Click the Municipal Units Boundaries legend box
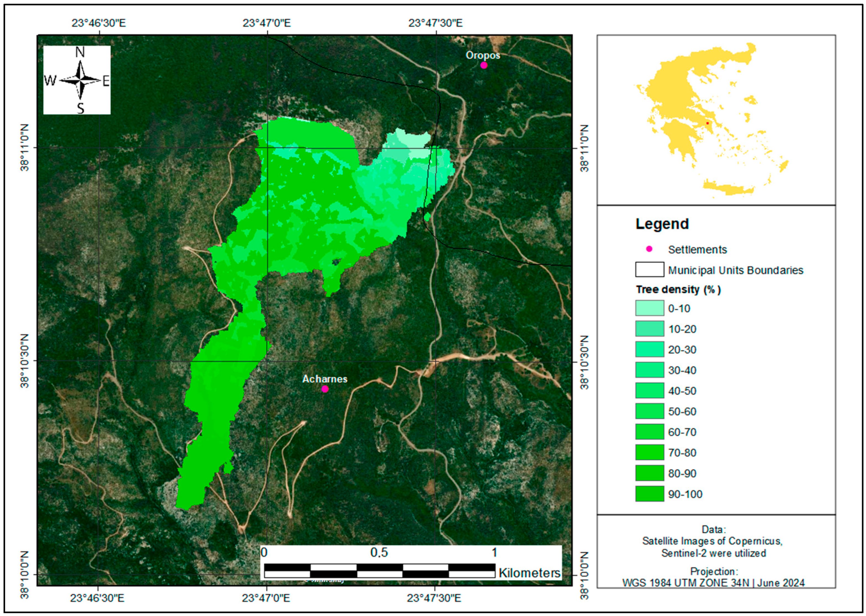This screenshot has height=616, width=866. pyautogui.click(x=649, y=269)
